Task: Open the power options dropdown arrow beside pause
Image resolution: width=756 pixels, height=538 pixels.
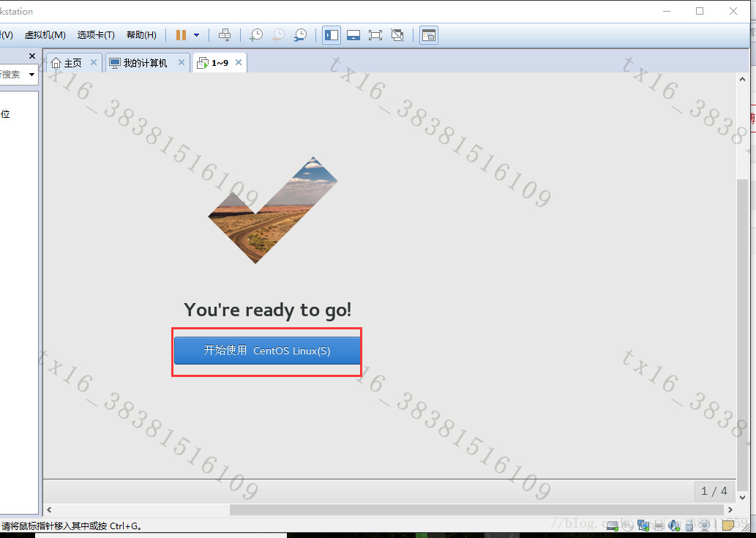Action: tap(196, 35)
